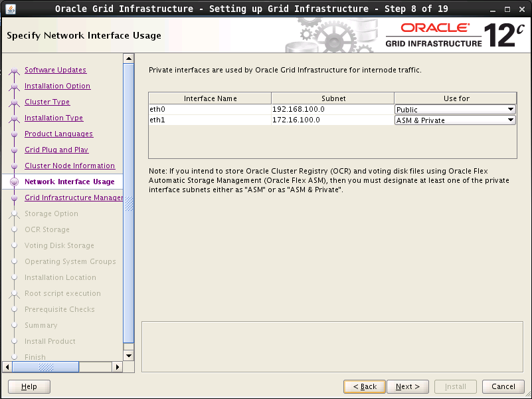Click the step marker icon beside Software Updates

coord(13,71)
